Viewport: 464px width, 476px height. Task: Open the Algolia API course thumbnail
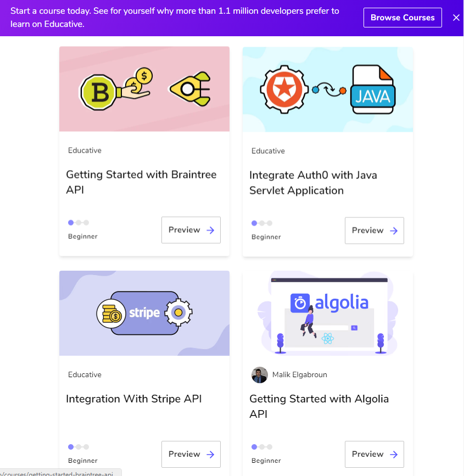[328, 313]
